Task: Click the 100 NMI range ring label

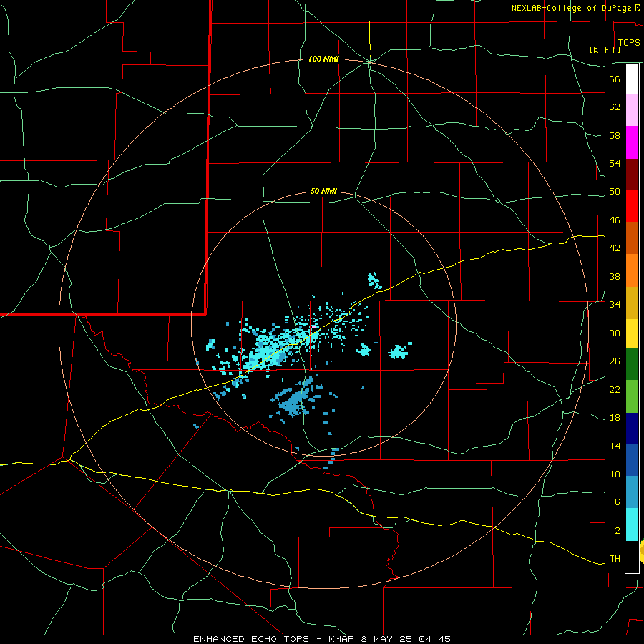Action: coord(323,59)
